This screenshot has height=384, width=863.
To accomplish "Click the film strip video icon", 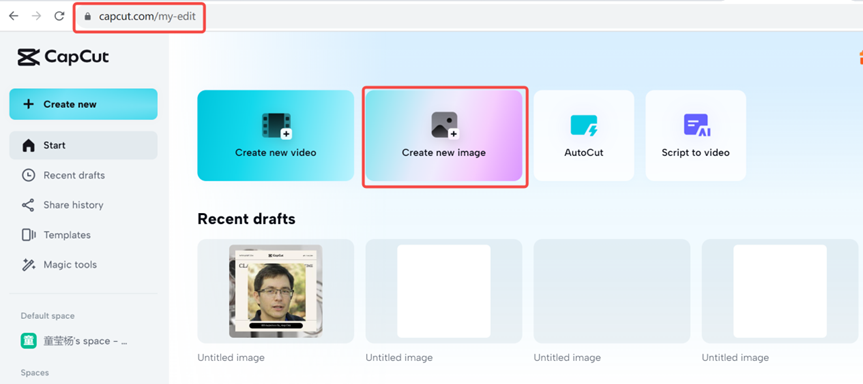I will (x=276, y=125).
